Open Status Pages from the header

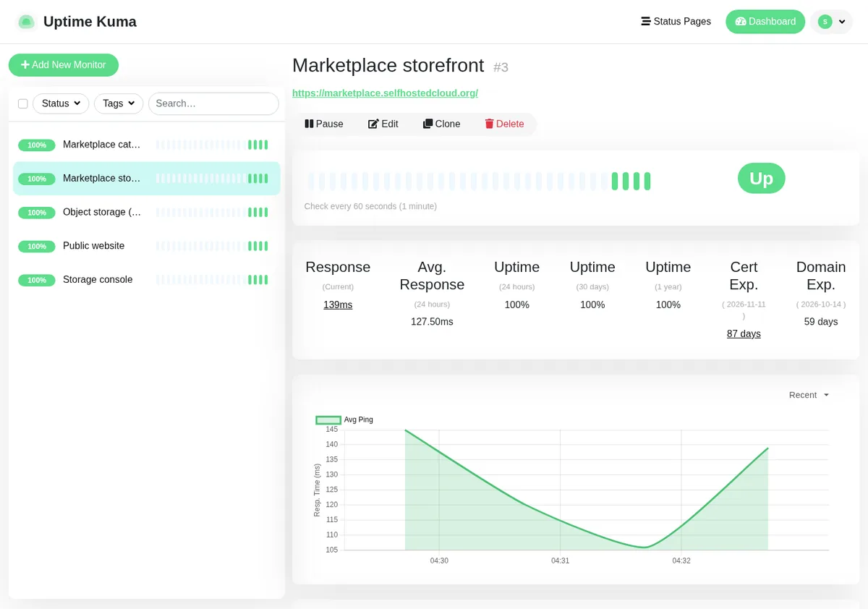(676, 22)
